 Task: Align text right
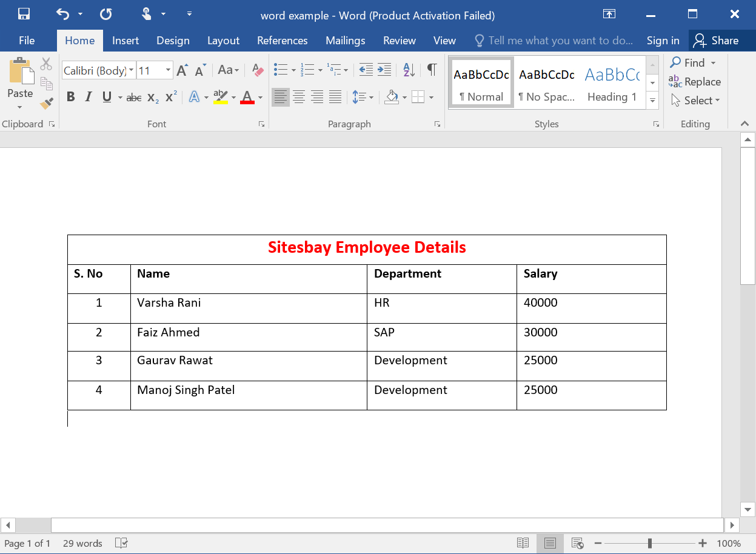click(x=317, y=97)
